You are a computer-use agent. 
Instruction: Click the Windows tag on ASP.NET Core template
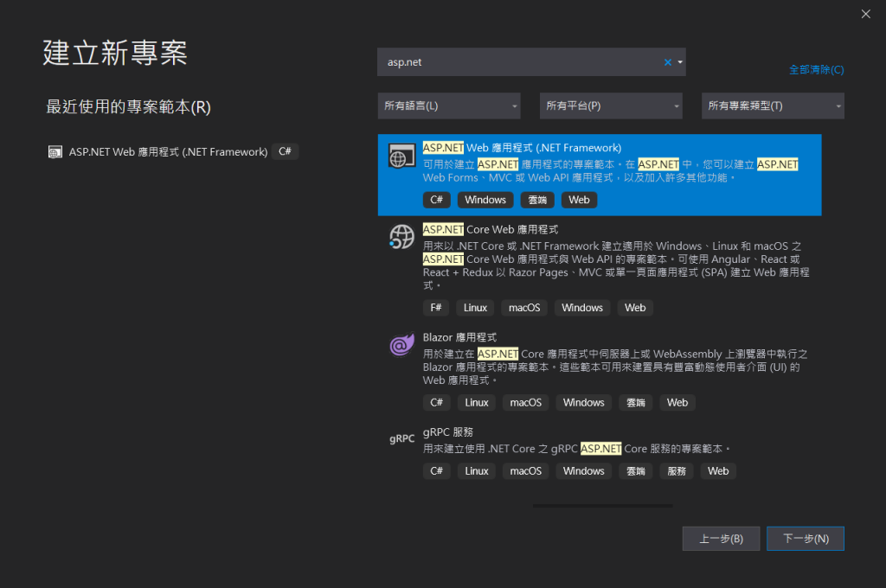[582, 308]
